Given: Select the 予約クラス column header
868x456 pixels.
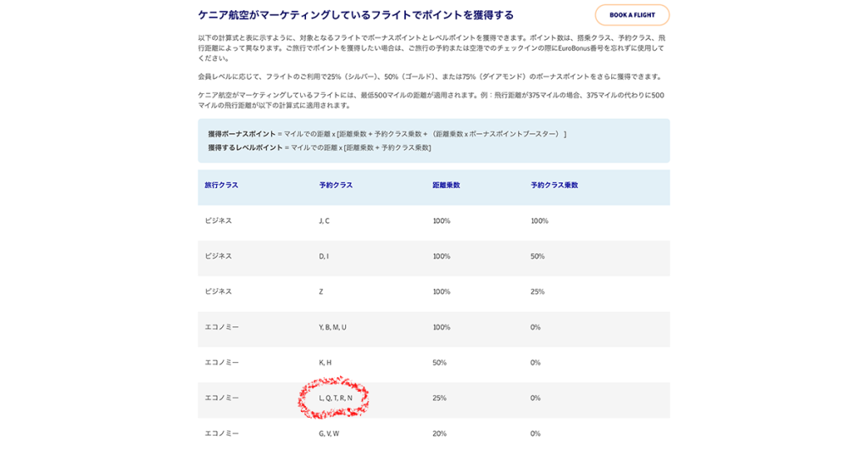Looking at the screenshot, I should point(336,185).
